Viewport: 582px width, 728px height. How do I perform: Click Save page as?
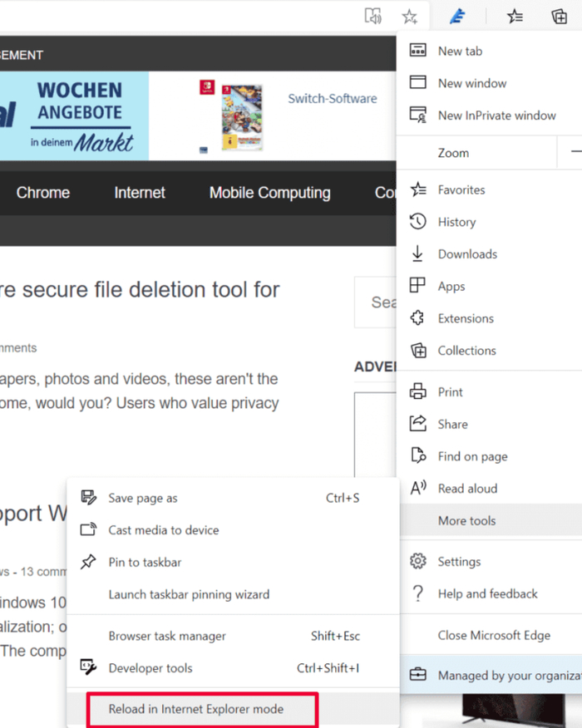click(x=143, y=499)
